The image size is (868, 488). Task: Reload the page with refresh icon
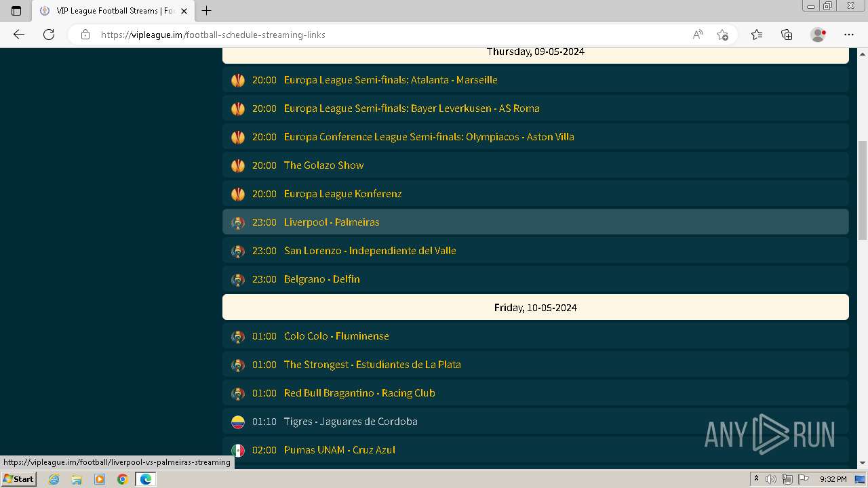49,35
